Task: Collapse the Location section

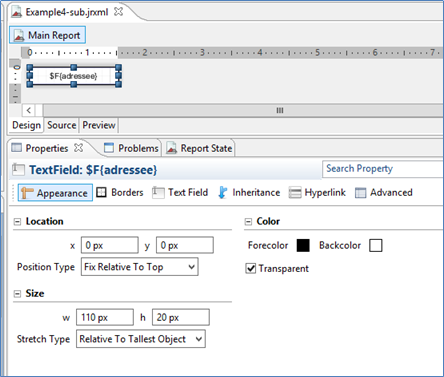Action: tap(17, 222)
